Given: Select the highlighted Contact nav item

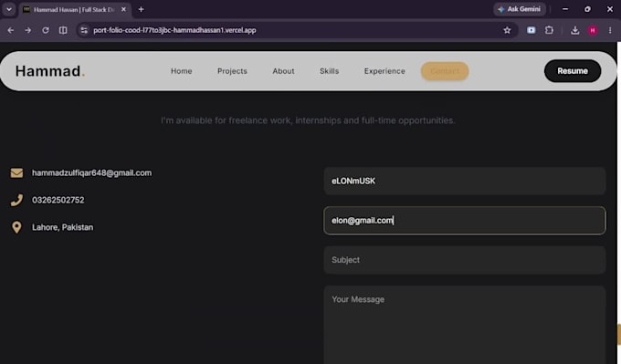Looking at the screenshot, I should (445, 71).
